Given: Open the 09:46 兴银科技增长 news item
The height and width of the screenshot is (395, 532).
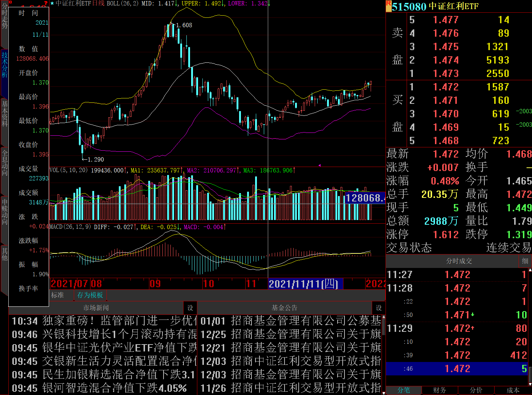Looking at the screenshot, I should (x=103, y=334).
